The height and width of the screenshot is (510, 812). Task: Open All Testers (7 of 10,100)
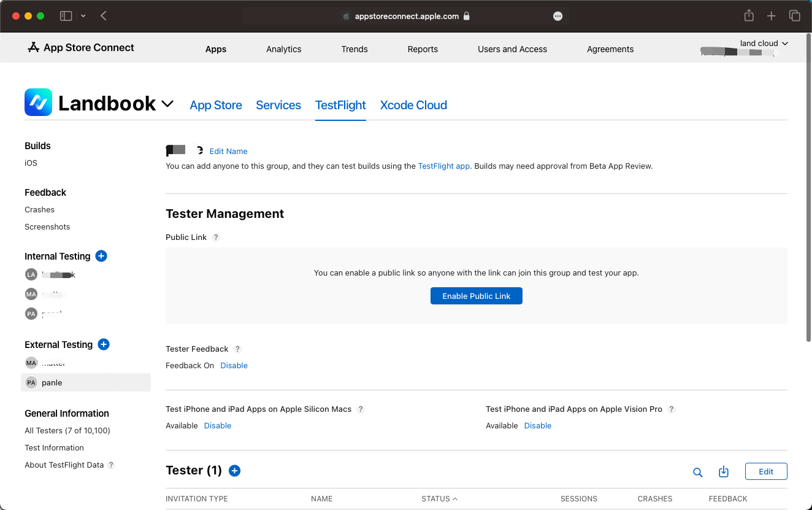(x=67, y=431)
